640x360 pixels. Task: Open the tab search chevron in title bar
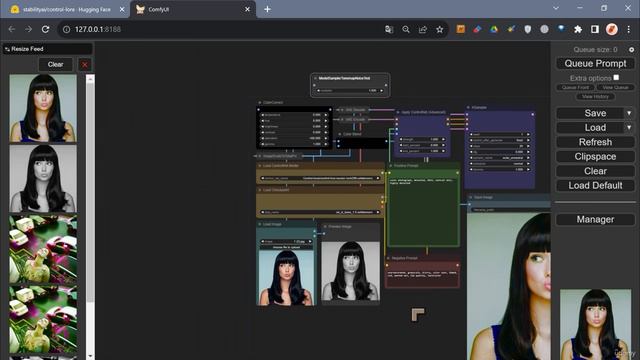pyautogui.click(x=556, y=8)
